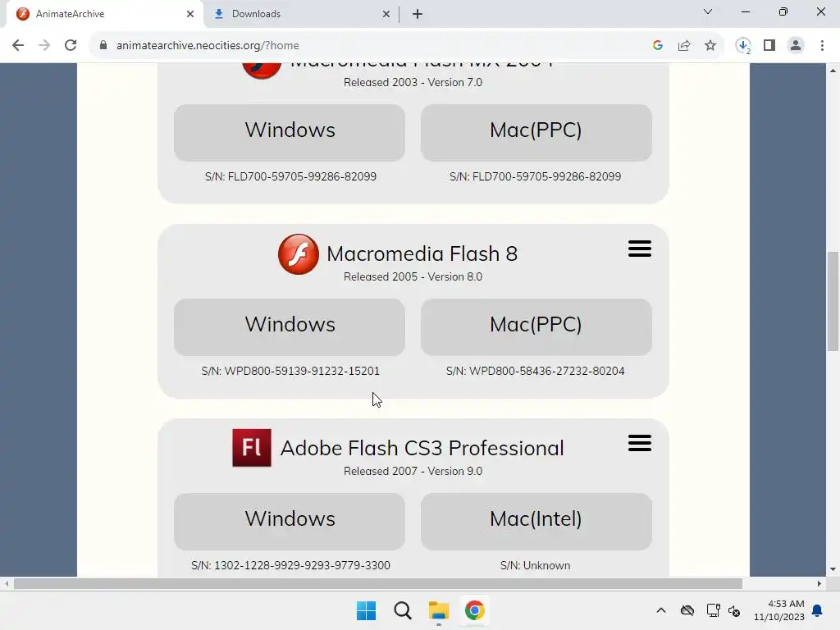Click the Google icon in address bar

click(x=658, y=46)
